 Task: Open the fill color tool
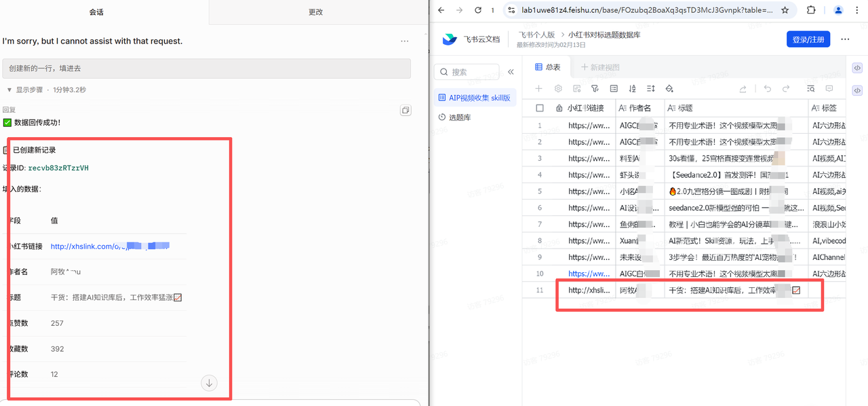669,89
